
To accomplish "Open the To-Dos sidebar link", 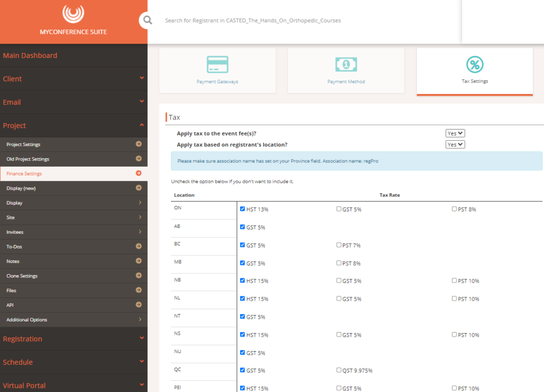I will point(73,246).
